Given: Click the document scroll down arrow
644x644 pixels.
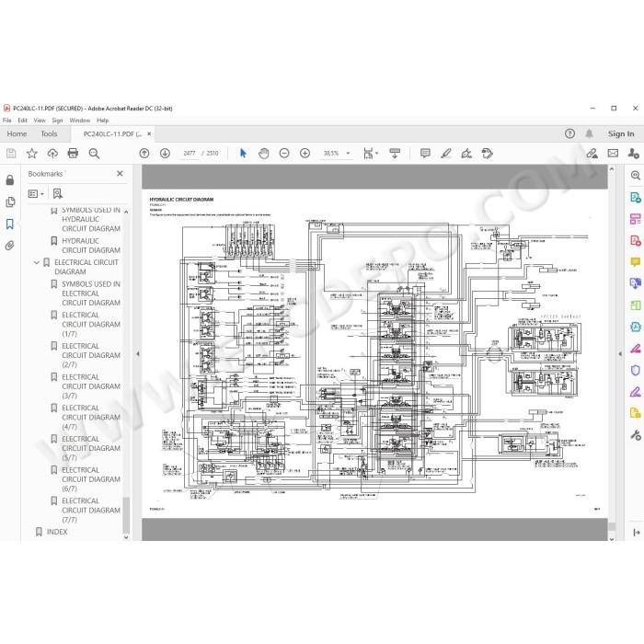Looking at the screenshot, I should (x=612, y=539).
